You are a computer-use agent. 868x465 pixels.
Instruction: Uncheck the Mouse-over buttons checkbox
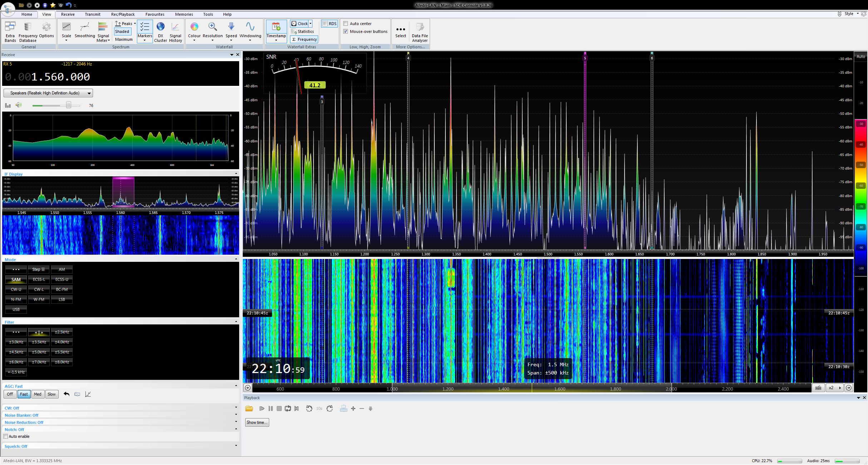click(346, 31)
